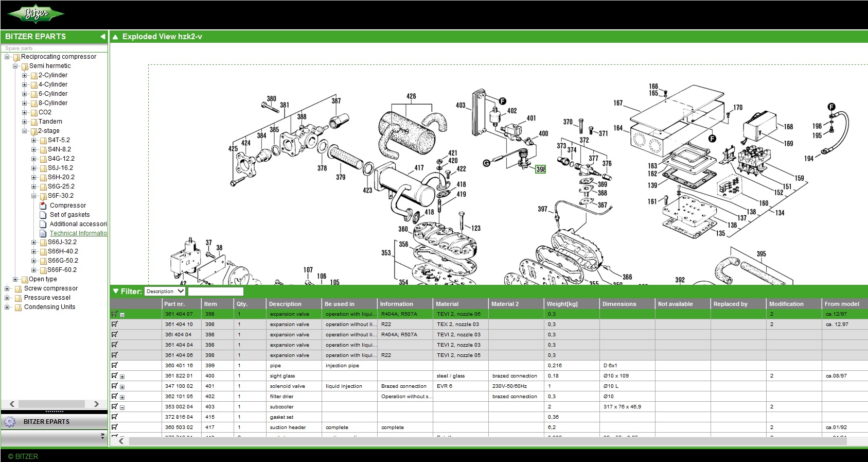Collapse the S6F-30.2 tree node

34,196
